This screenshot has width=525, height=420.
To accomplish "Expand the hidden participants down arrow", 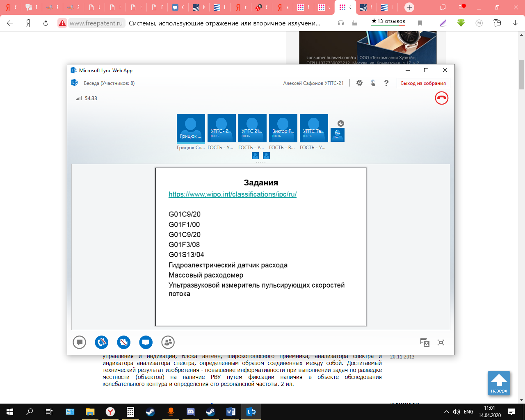I will (341, 123).
